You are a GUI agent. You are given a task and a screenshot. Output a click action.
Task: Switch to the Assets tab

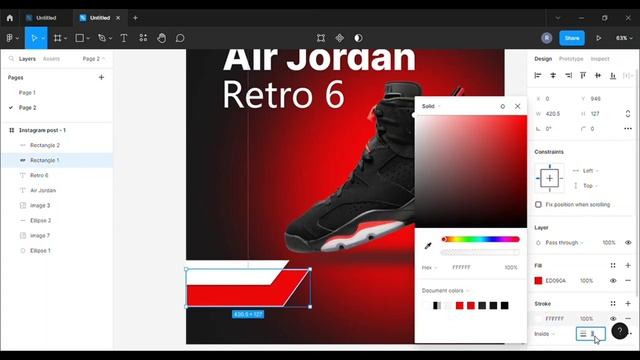[x=51, y=59]
